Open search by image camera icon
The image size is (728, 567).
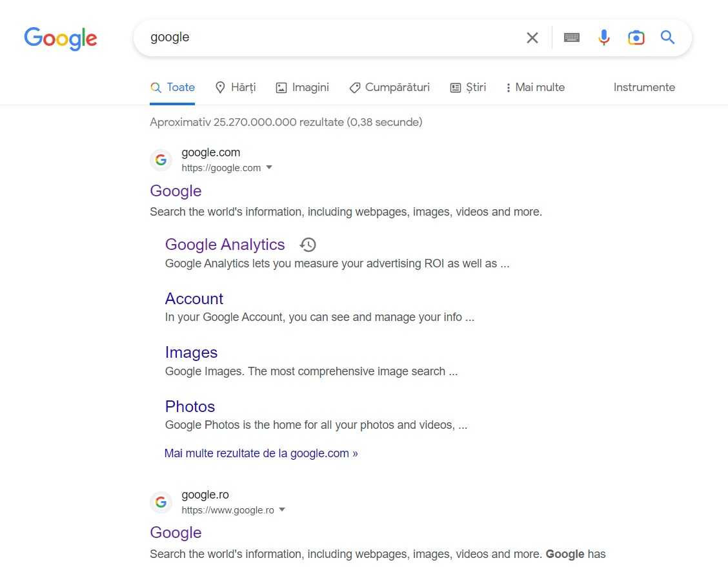point(636,38)
